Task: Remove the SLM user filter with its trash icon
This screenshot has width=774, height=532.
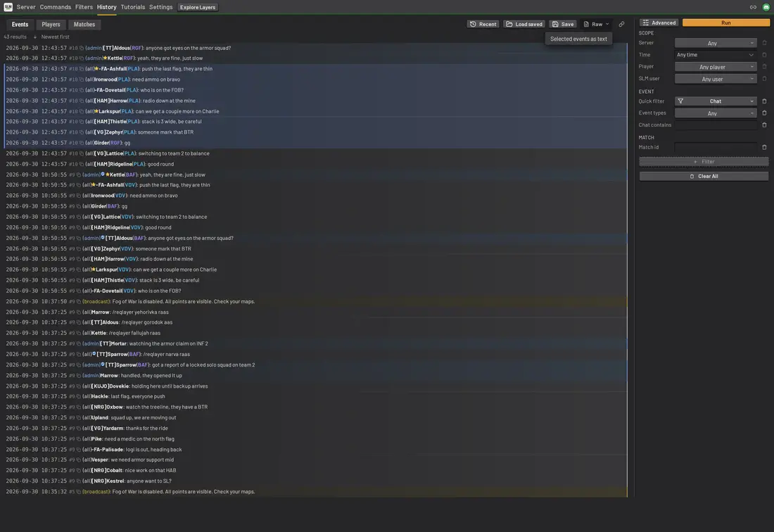Action: (x=764, y=79)
